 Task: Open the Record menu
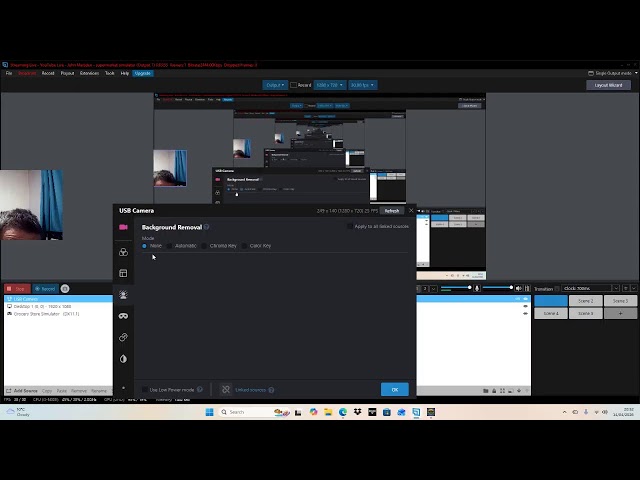(48, 73)
